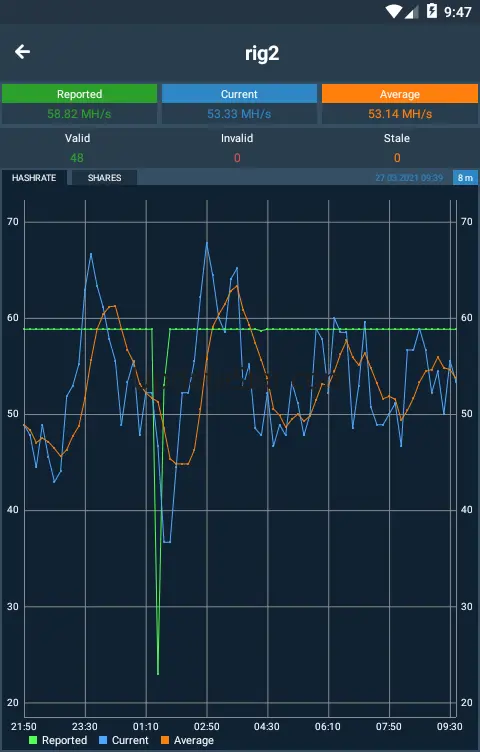Go back using the arrow icon
This screenshot has height=752, width=480.
[x=23, y=52]
